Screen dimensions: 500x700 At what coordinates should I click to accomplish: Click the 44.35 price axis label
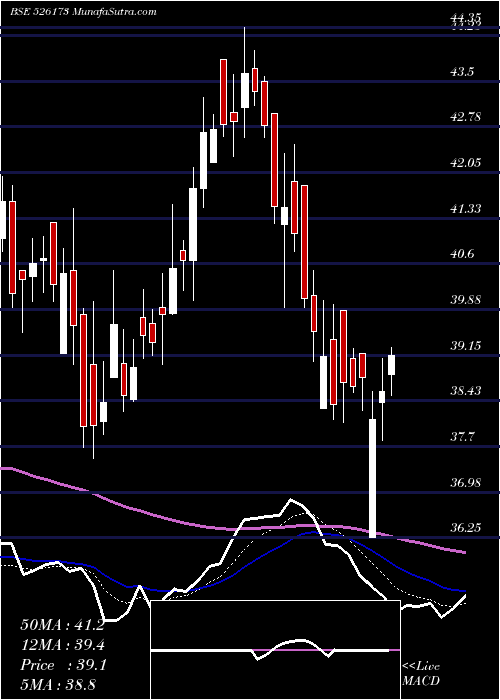pyautogui.click(x=466, y=18)
